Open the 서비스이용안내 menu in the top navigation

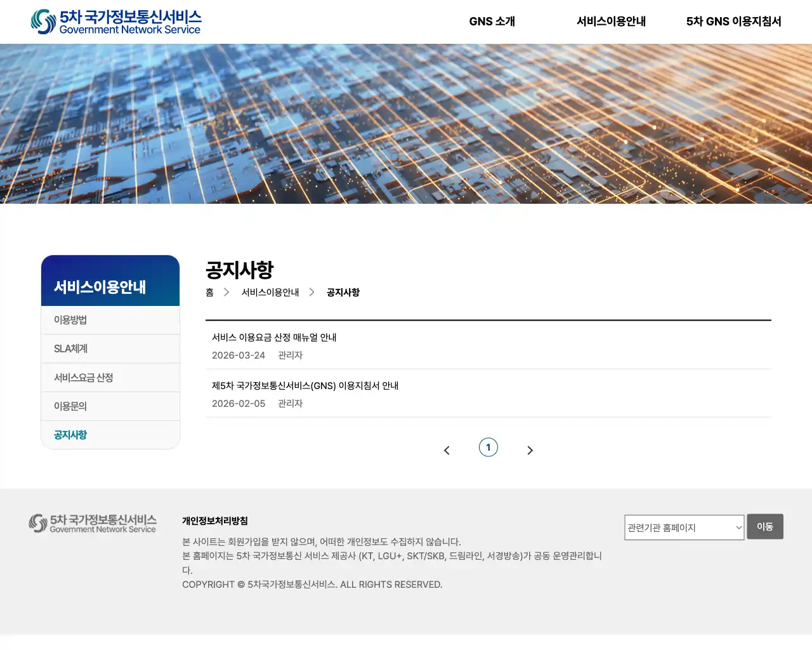[x=611, y=21]
